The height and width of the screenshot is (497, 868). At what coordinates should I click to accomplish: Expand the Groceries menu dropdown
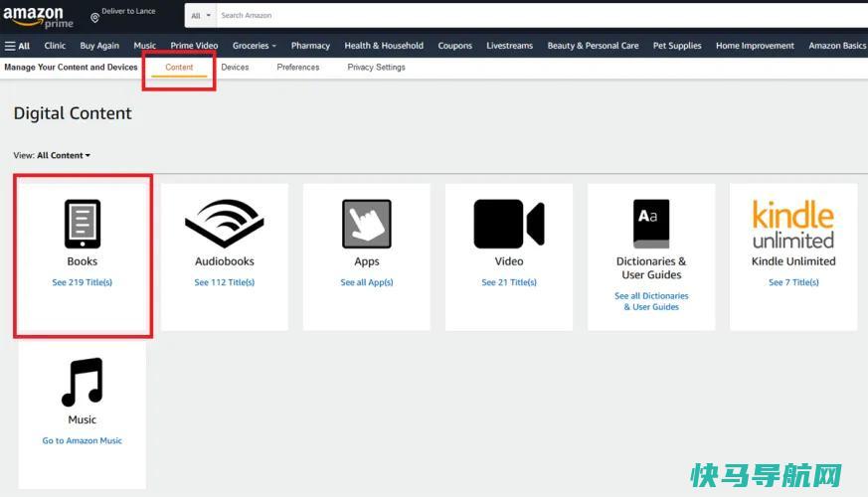click(255, 46)
